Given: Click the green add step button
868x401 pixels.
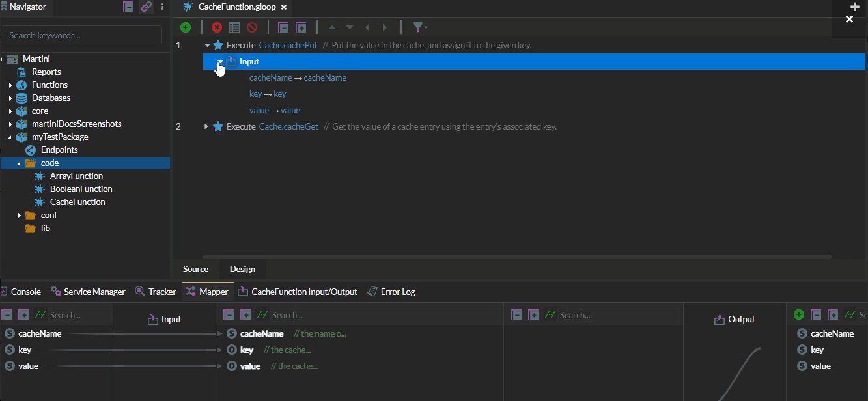Looking at the screenshot, I should tap(186, 27).
